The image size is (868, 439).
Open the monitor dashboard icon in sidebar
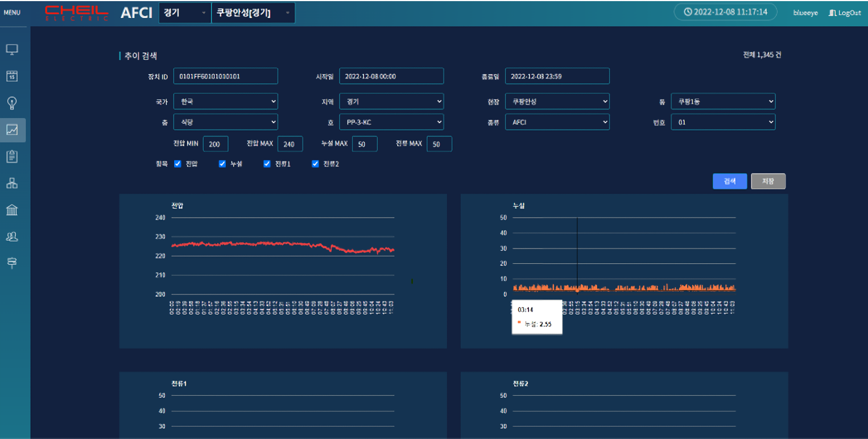12,50
